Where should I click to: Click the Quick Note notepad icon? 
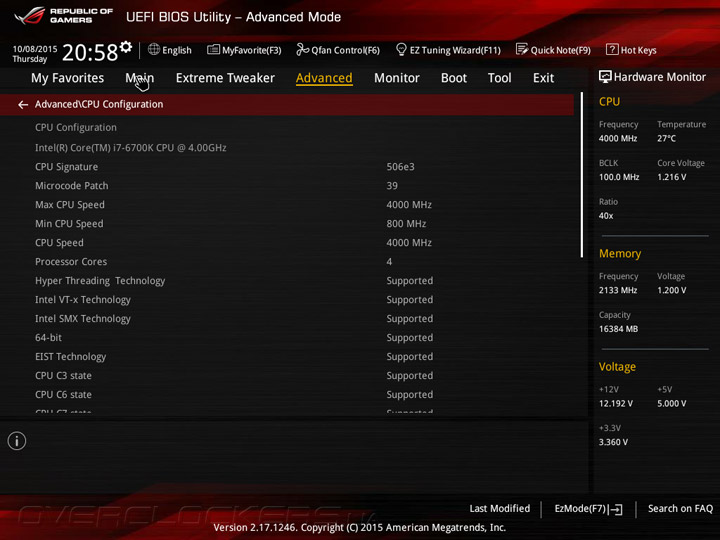(x=522, y=49)
